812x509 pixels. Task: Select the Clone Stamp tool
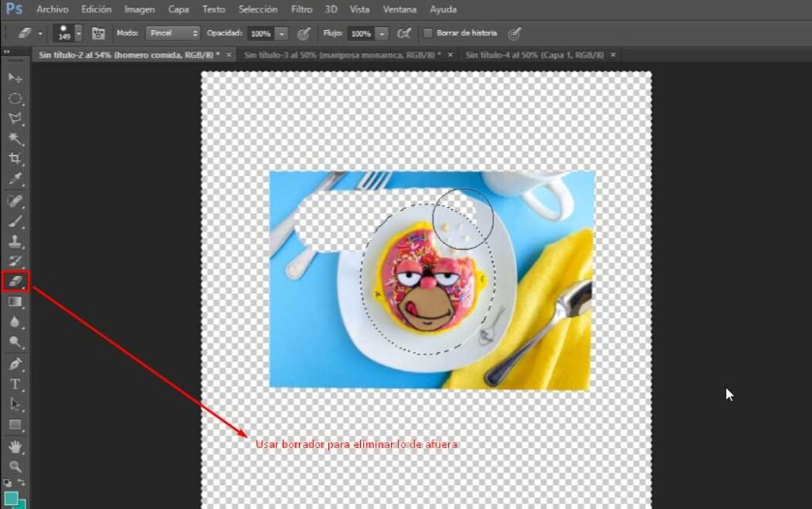tap(15, 241)
